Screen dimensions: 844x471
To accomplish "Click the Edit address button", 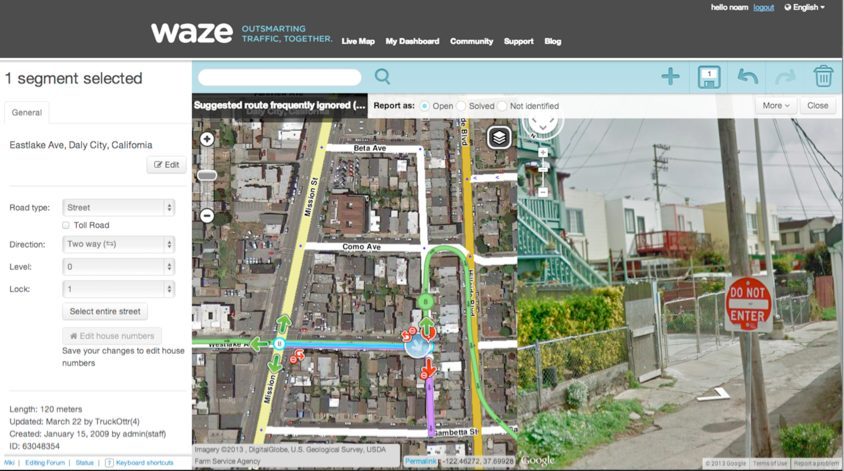I will (x=166, y=165).
